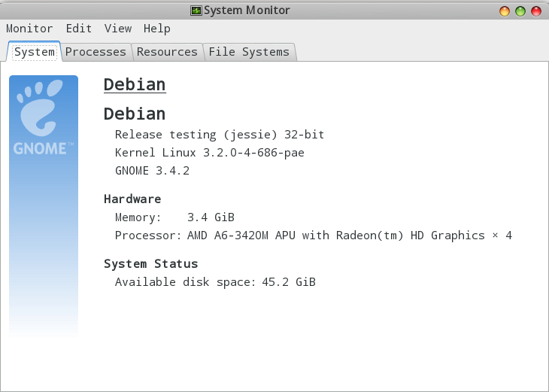The height and width of the screenshot is (392, 549).
Task: Click the 'GNOME 3.4.2' version text
Action: tap(153, 171)
